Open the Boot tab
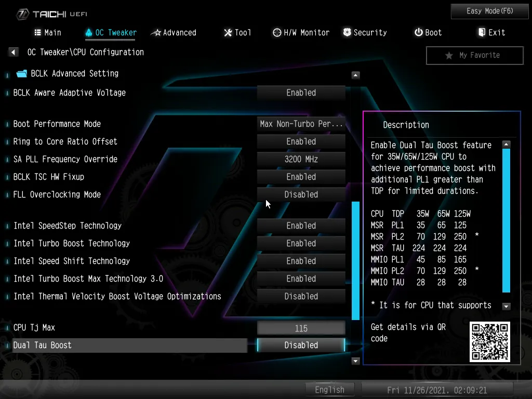 pyautogui.click(x=428, y=33)
